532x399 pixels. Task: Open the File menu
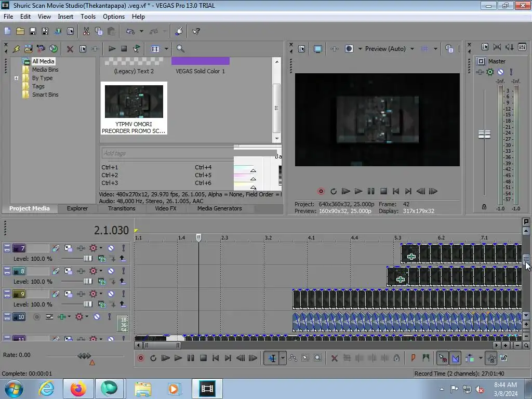pos(8,17)
